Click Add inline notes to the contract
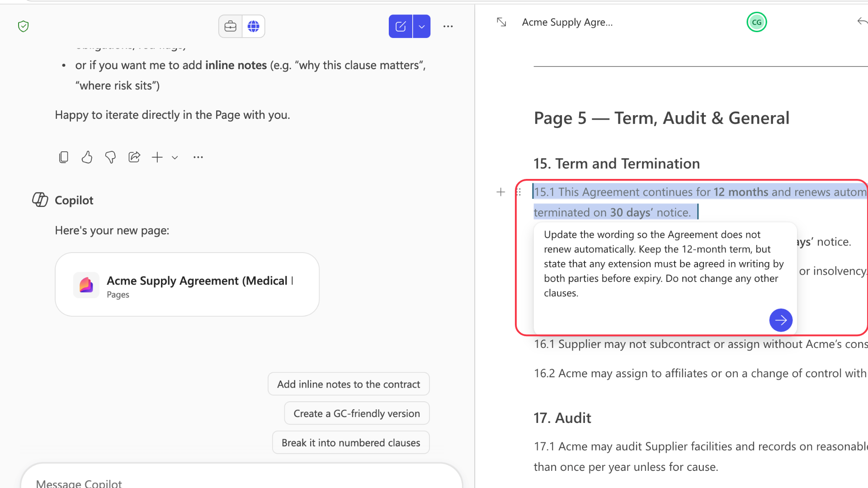The width and height of the screenshot is (868, 488). tap(348, 384)
